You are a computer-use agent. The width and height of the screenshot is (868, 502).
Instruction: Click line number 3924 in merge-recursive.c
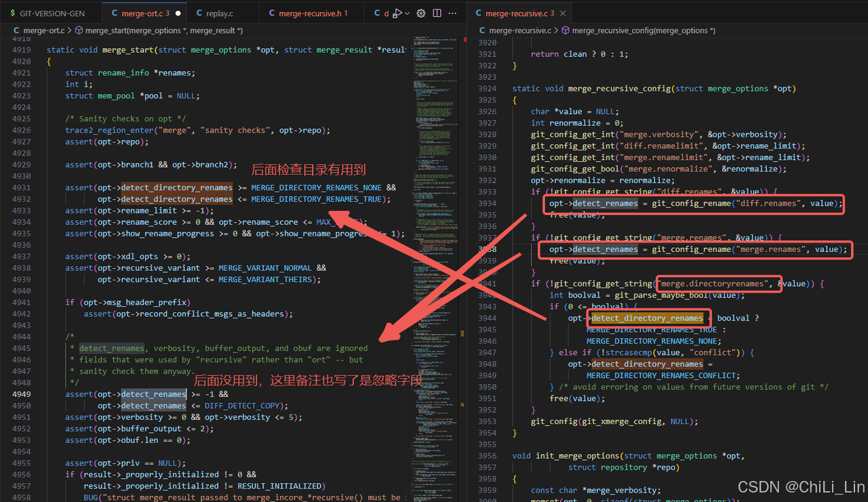coord(487,88)
